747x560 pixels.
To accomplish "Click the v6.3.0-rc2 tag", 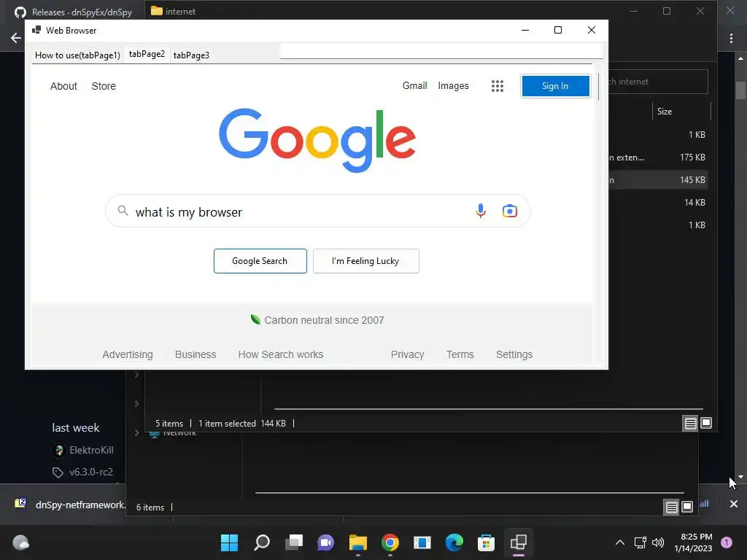I will pos(91,472).
